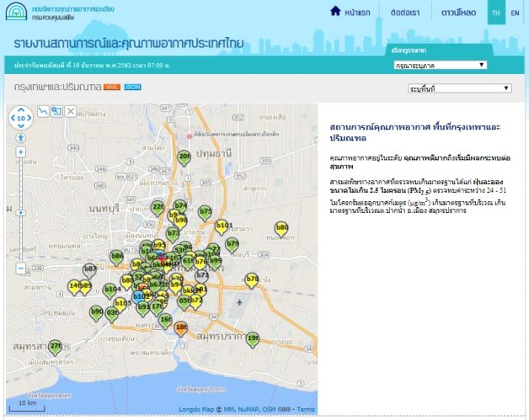Click the orange XML feed badge

[112, 88]
